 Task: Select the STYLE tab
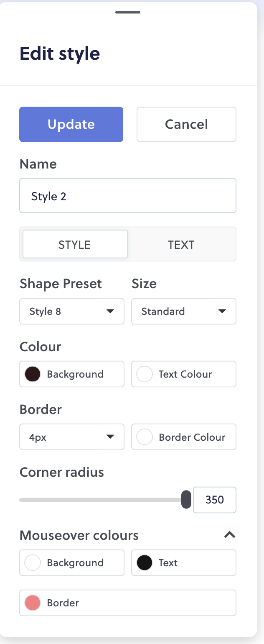75,244
